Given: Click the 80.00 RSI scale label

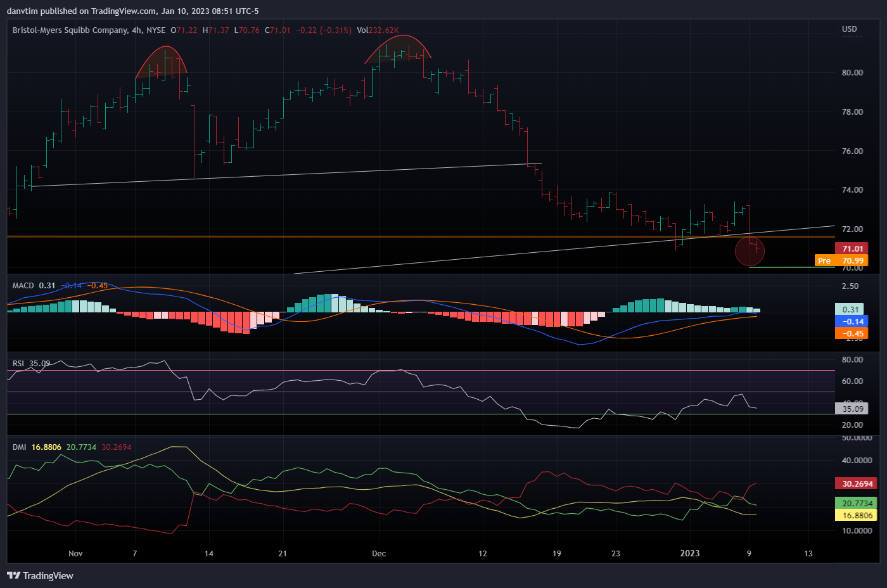Looking at the screenshot, I should [852, 359].
